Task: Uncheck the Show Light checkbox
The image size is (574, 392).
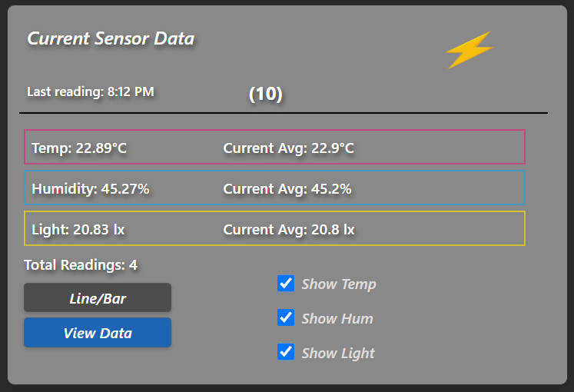Action: [x=286, y=352]
